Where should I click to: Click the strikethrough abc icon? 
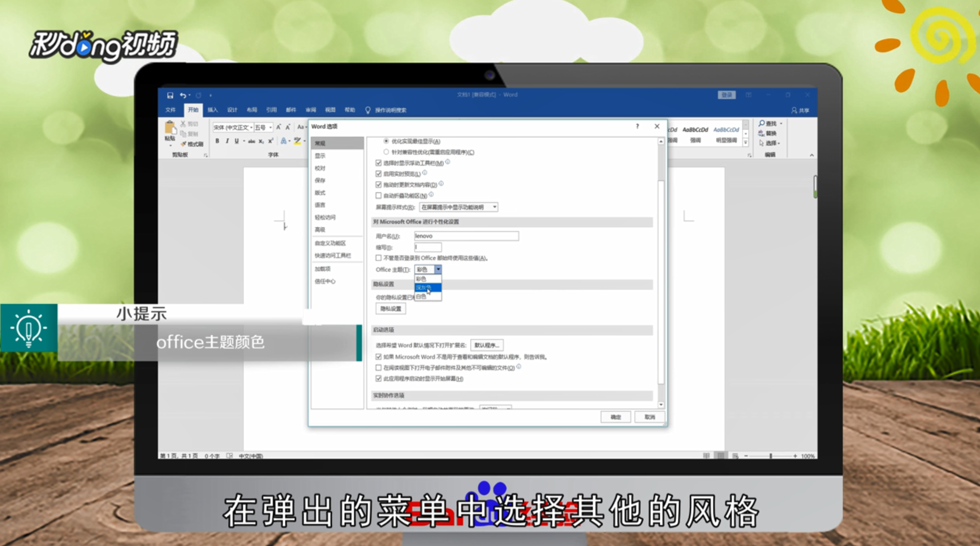pos(251,141)
